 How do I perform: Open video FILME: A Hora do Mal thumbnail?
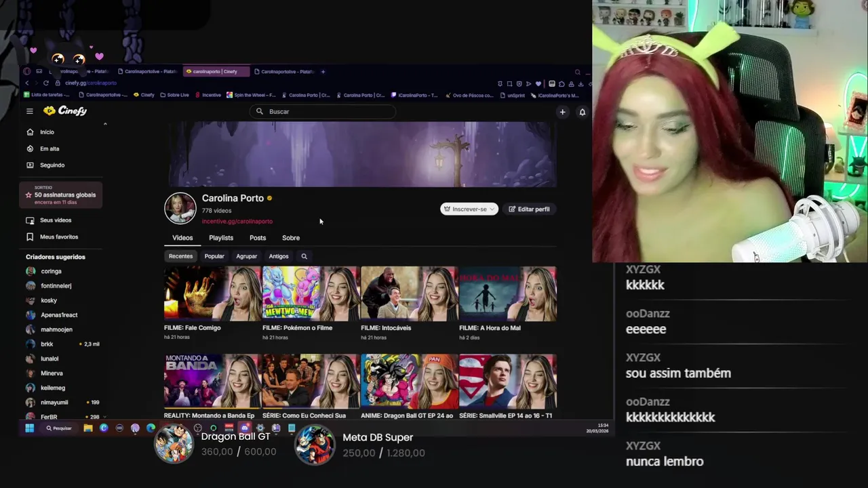click(x=507, y=293)
